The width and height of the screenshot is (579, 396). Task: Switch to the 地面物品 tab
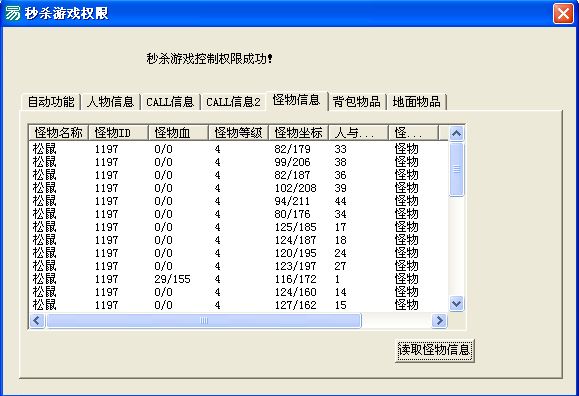[417, 102]
